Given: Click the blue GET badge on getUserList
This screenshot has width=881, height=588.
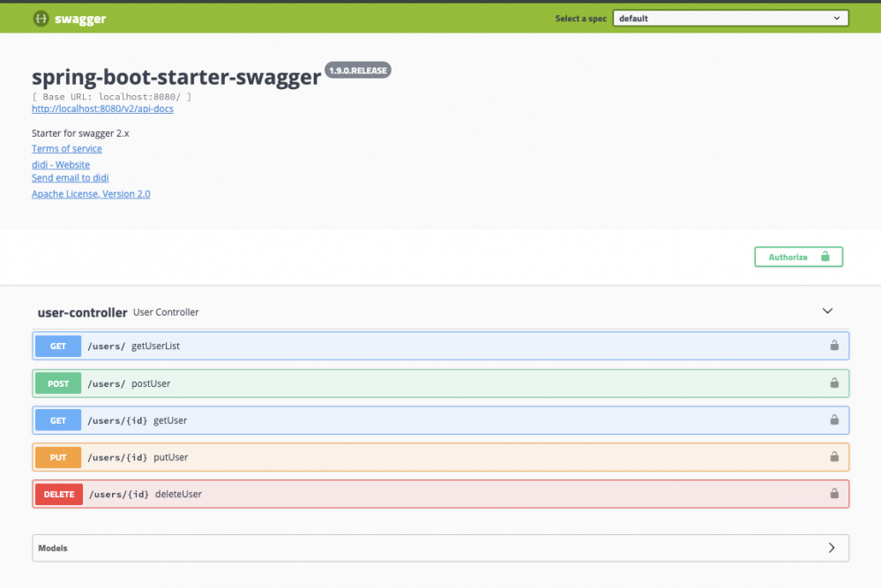Looking at the screenshot, I should pyautogui.click(x=57, y=346).
